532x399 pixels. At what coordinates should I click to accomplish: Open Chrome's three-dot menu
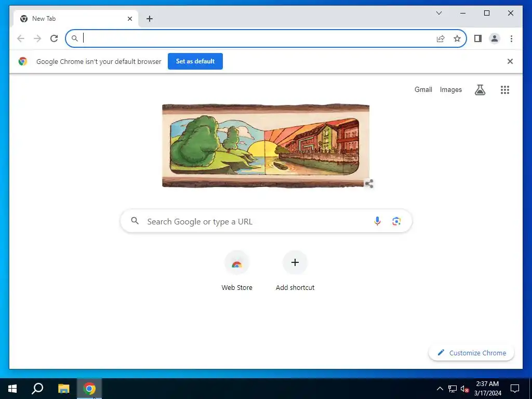coord(511,38)
